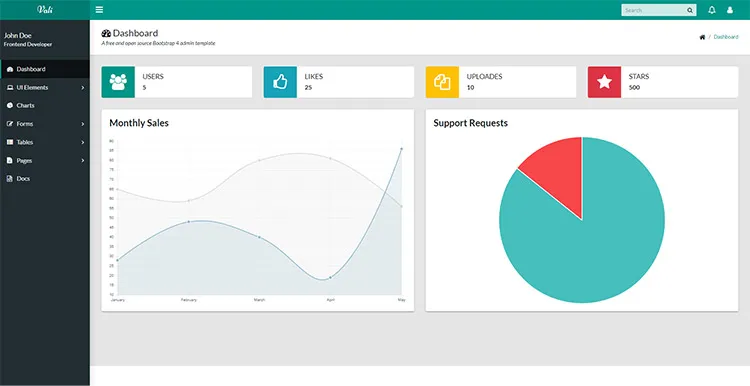Click the January axis label

click(117, 300)
